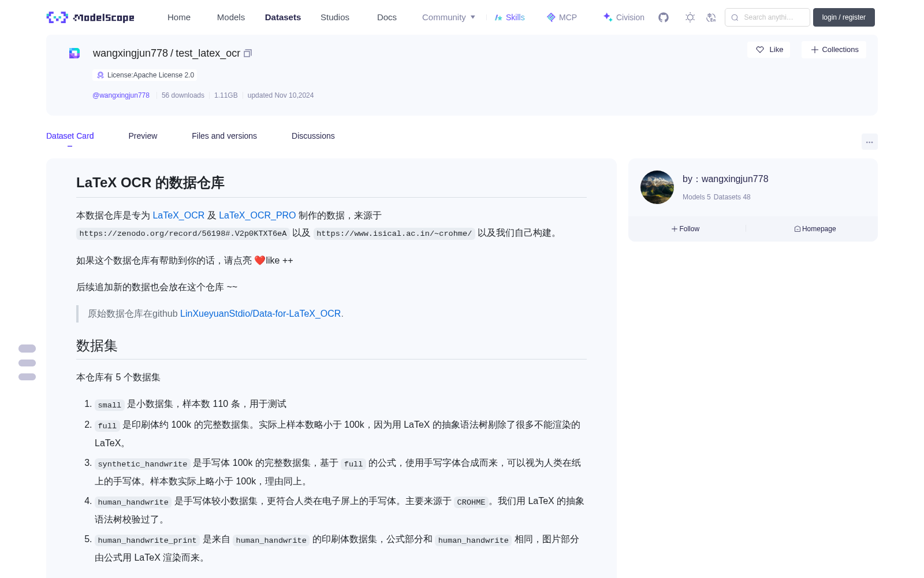Click wangxingjun778 author avatar image

tap(657, 187)
